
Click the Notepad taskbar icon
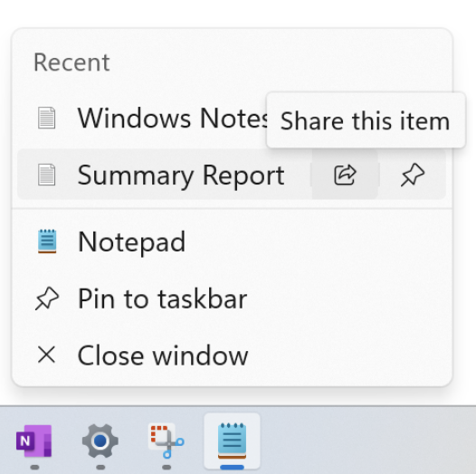click(x=233, y=441)
